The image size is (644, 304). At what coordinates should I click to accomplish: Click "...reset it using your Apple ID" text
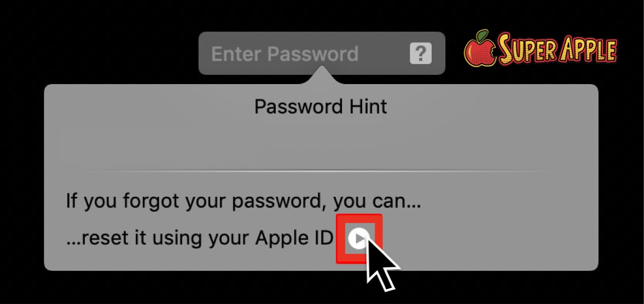200,238
